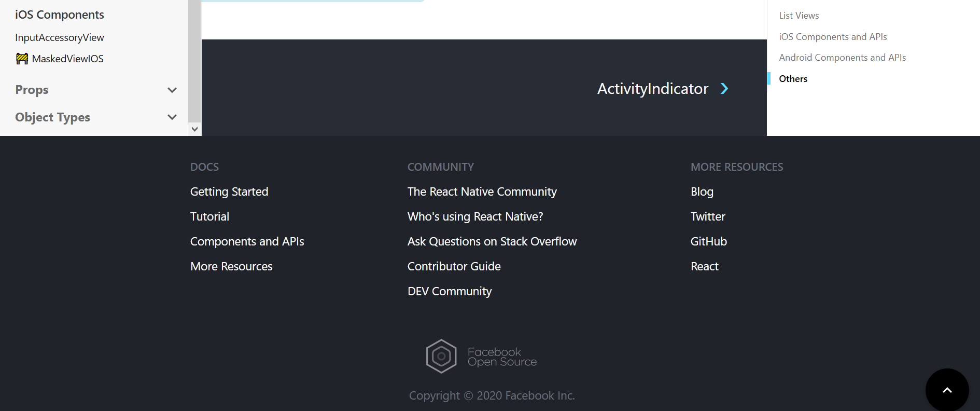Jump to the List Views section
The width and height of the screenshot is (980, 411).
coord(799,16)
